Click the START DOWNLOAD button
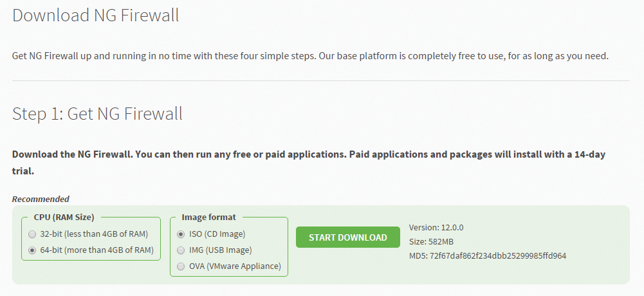 click(348, 237)
